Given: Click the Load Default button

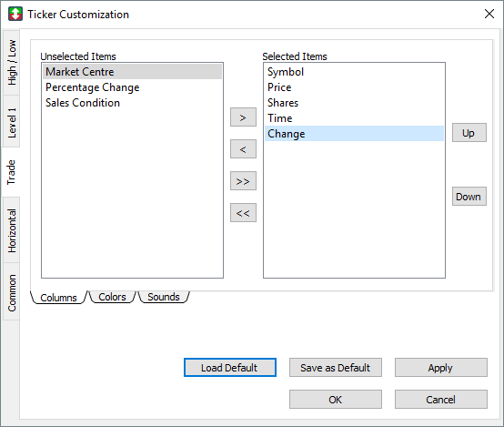Looking at the screenshot, I should pyautogui.click(x=230, y=368).
